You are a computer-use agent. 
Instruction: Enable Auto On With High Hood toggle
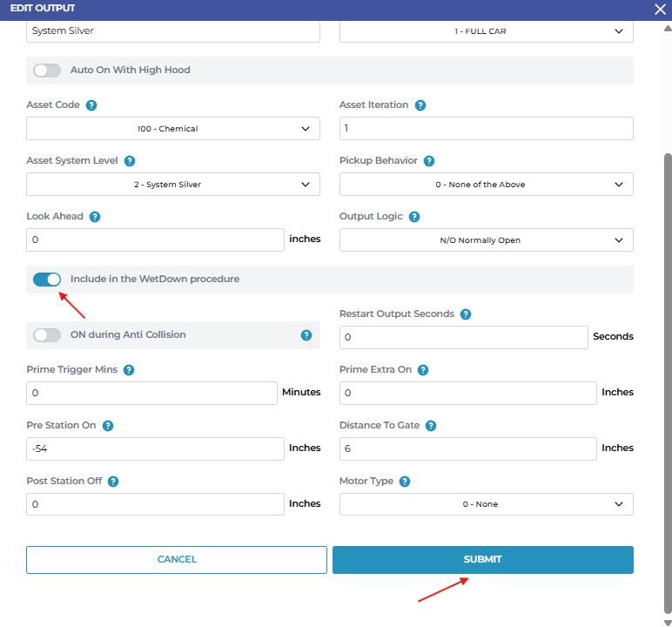[47, 71]
